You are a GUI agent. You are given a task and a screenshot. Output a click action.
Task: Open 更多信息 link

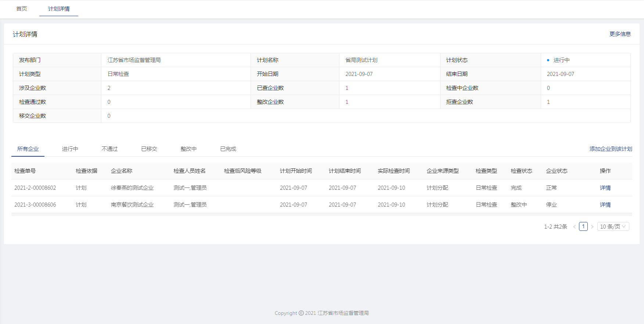[620, 34]
